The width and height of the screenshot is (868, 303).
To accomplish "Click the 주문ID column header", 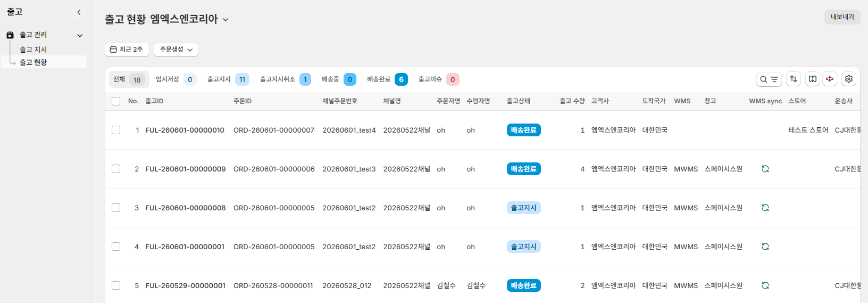I will (243, 101).
